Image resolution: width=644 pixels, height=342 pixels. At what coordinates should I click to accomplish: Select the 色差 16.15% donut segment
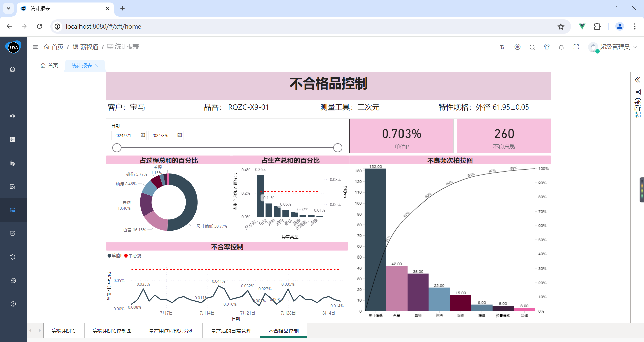click(x=158, y=221)
